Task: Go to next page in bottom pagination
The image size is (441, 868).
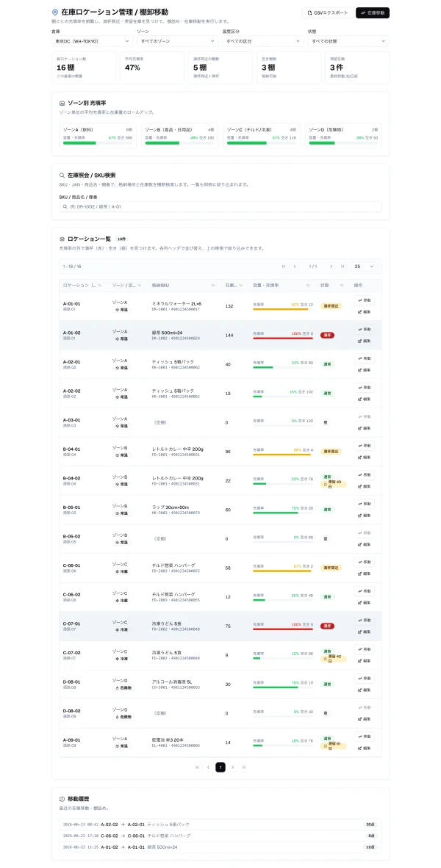Action: pyautogui.click(x=233, y=767)
